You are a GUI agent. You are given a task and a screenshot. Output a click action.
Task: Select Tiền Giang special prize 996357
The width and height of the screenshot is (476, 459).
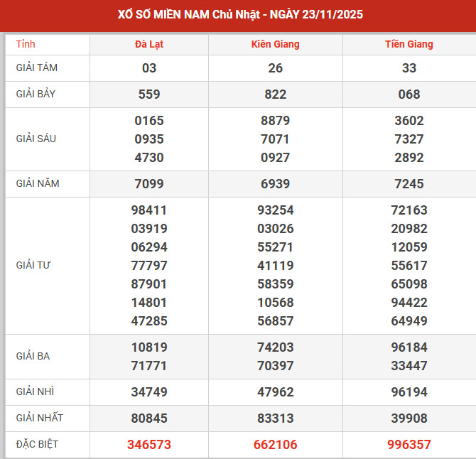click(409, 445)
